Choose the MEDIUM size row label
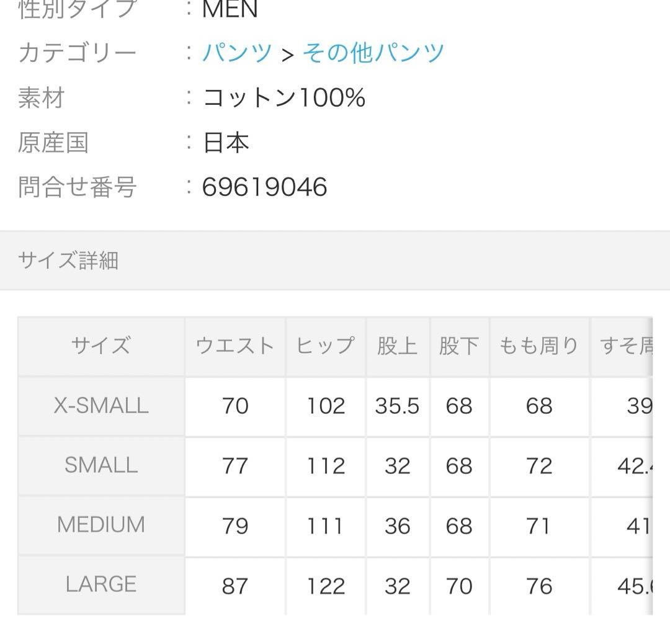670x644 pixels. click(x=101, y=525)
